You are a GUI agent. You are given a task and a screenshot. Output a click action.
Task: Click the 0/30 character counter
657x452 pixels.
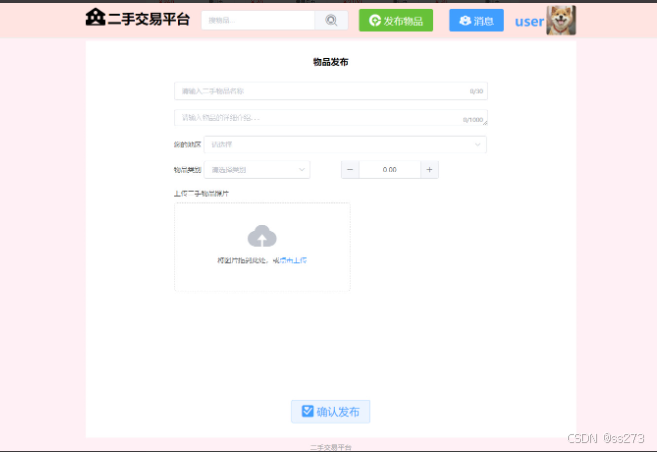476,91
